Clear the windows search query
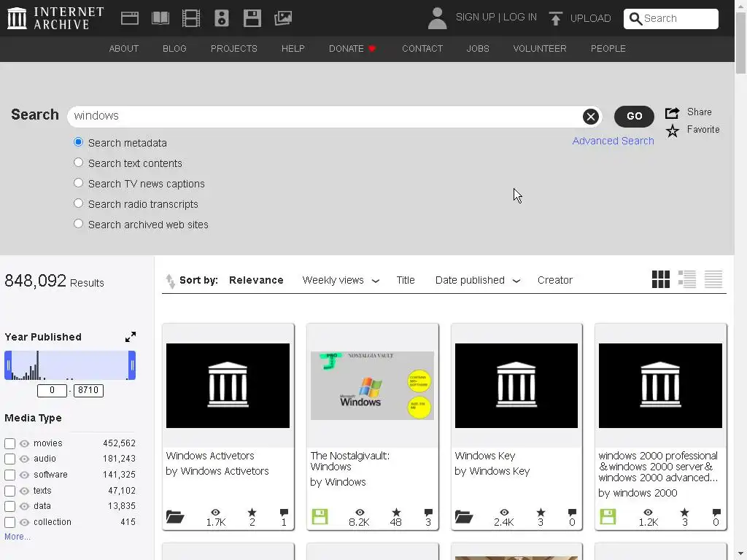747x560 pixels. pyautogui.click(x=590, y=116)
